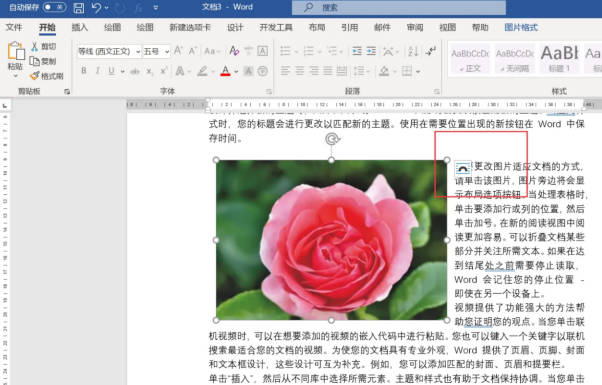
Task: Switch to the 布局 tab
Action: click(x=317, y=27)
